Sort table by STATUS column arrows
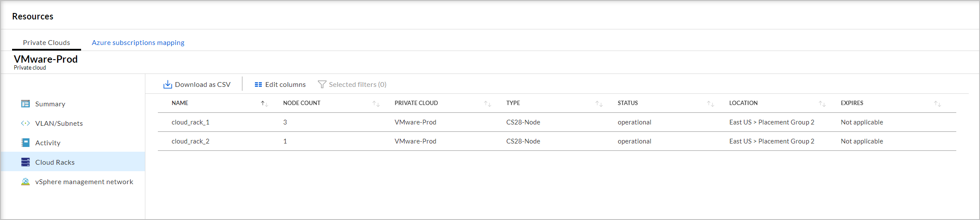This screenshot has height=220, width=980. click(x=710, y=103)
